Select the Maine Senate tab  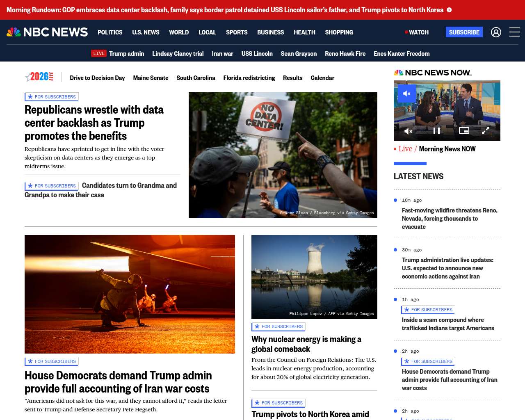click(151, 78)
